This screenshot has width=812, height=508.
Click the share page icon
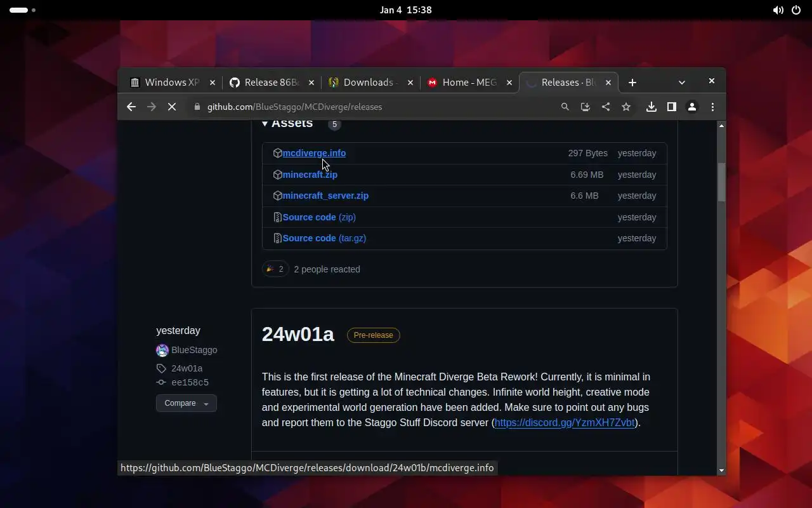coord(606,107)
